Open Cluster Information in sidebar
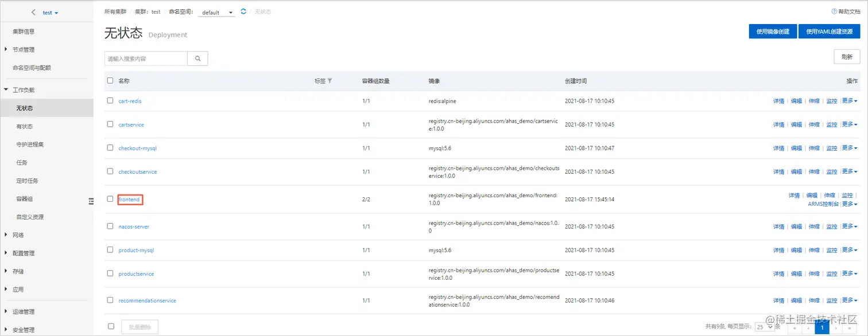The height and width of the screenshot is (336, 868). [x=24, y=32]
